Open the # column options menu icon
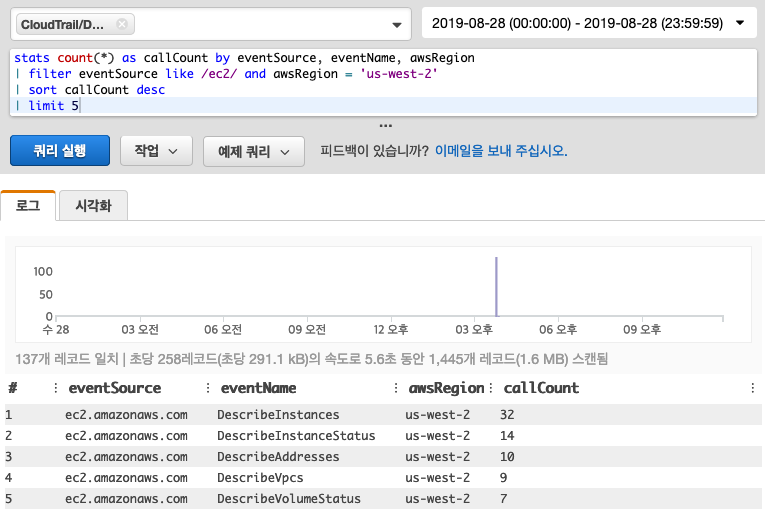765x515 pixels. pos(56,388)
